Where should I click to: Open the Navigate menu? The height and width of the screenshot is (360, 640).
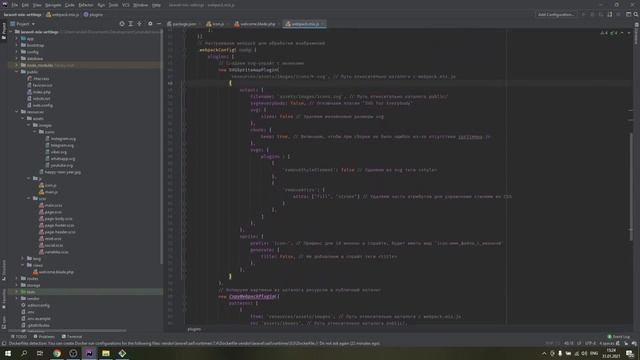pyautogui.click(x=53, y=5)
